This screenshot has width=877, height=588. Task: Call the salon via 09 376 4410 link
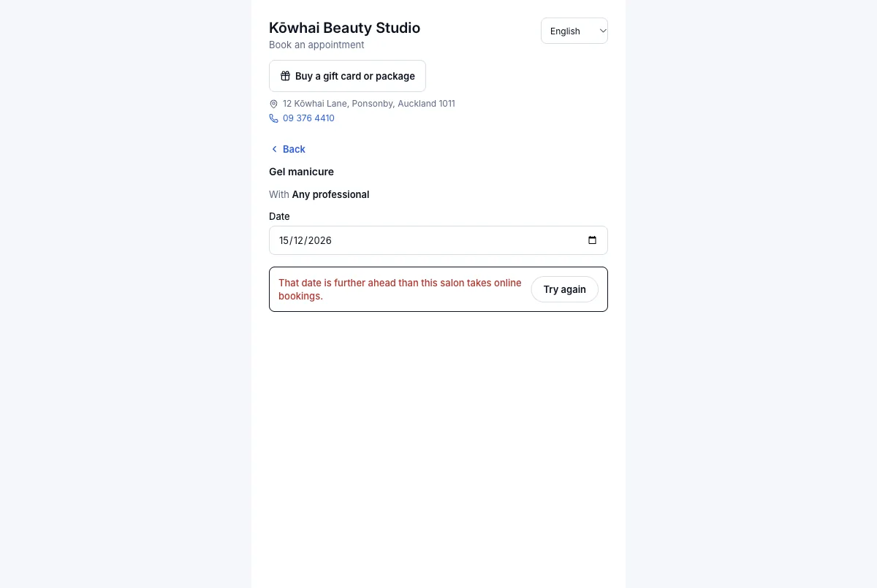[x=308, y=118]
